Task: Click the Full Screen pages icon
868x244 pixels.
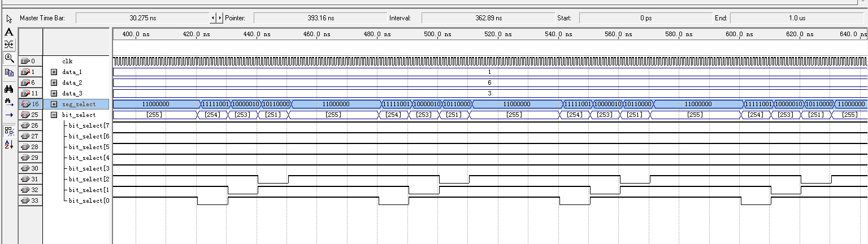Action: click(8, 72)
